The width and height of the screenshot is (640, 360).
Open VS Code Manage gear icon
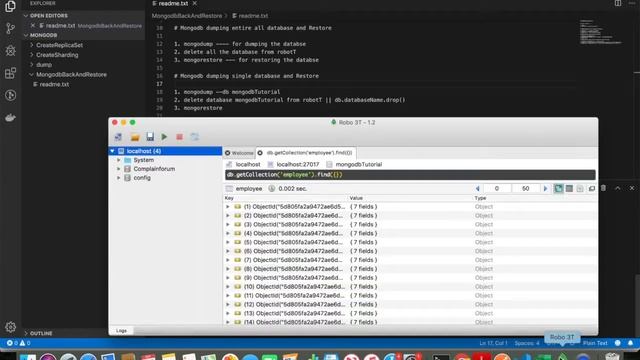point(10,327)
